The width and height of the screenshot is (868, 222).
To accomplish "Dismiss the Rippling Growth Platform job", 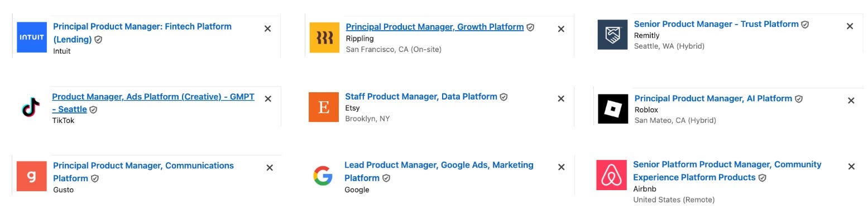I will click(x=561, y=29).
